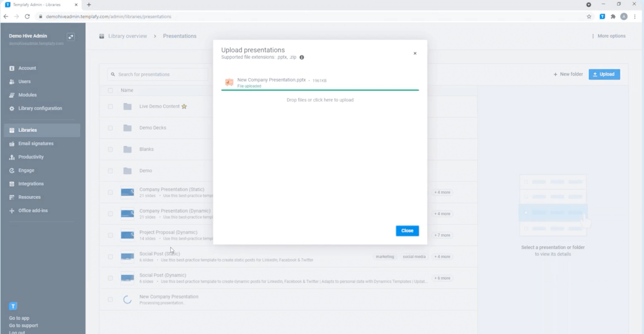Viewport: 644px width, 334px height.
Task: Tick the Live Demo Content folder checkbox
Action: [x=110, y=106]
